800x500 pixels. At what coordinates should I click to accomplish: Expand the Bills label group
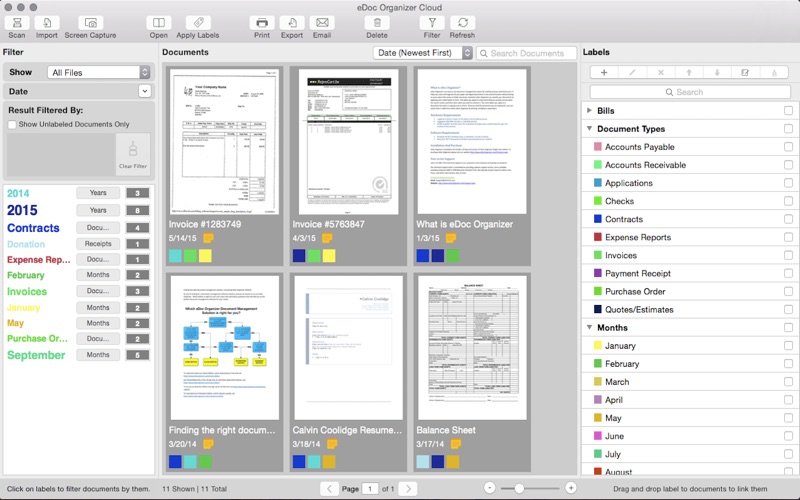click(589, 111)
